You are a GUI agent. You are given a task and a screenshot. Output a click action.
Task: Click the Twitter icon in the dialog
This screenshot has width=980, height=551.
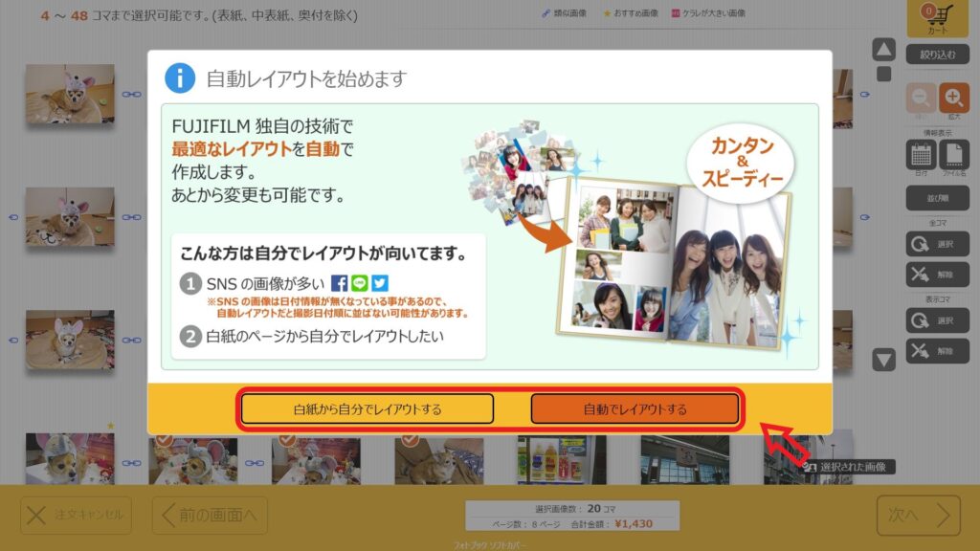(380, 283)
